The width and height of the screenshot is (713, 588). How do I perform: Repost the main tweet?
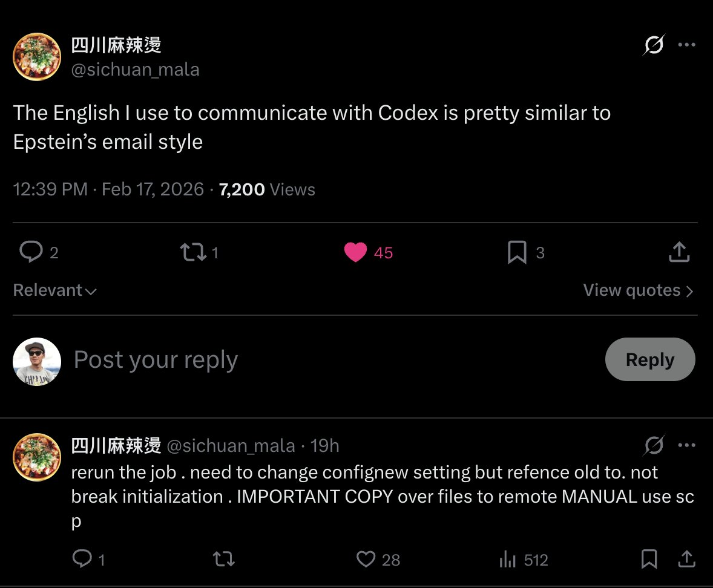pyautogui.click(x=193, y=252)
